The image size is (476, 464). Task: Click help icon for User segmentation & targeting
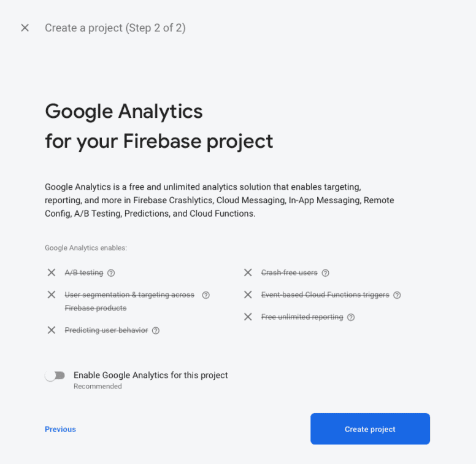(206, 295)
